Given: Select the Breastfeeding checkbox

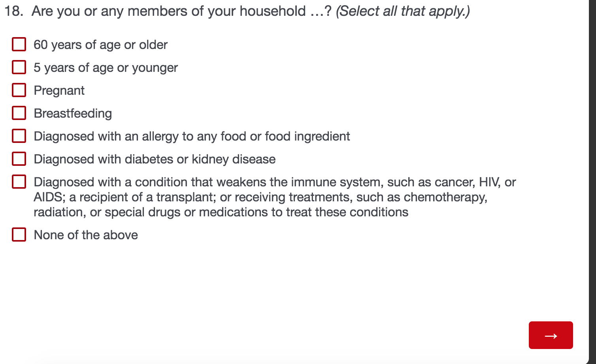Looking at the screenshot, I should coord(19,113).
